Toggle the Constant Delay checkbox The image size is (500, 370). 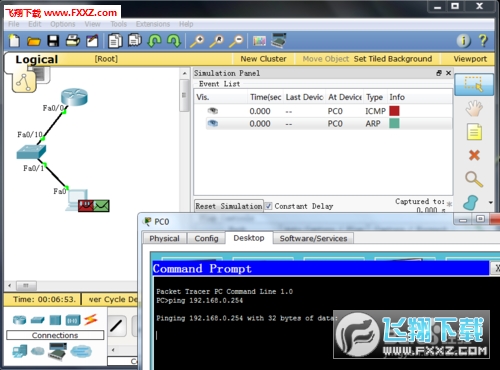(269, 206)
